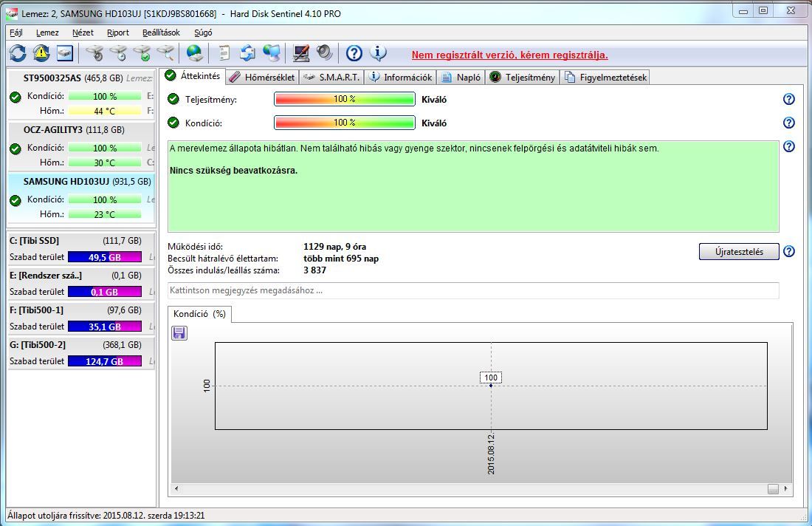Click the disk with magnifier surface test icon

[x=165, y=53]
